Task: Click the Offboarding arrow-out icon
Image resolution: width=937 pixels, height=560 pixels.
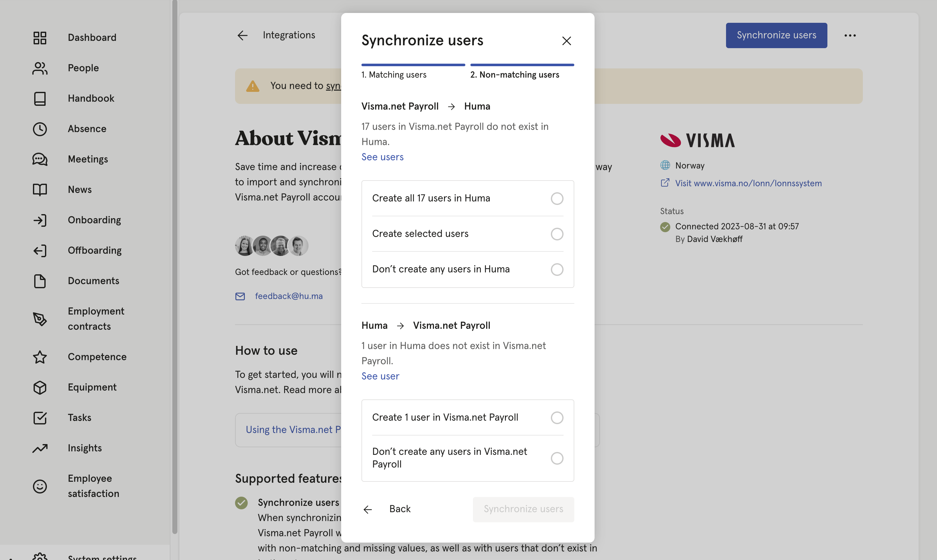Action: tap(40, 251)
